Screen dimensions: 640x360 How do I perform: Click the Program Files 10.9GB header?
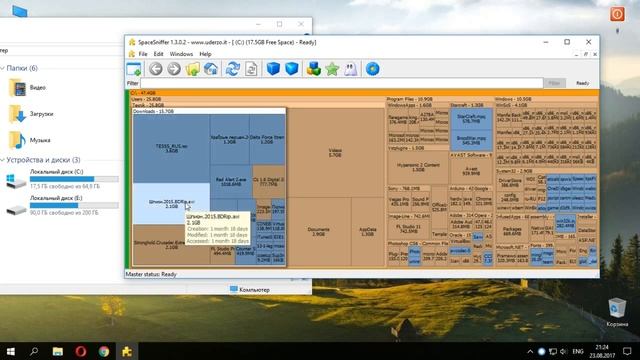[x=439, y=99]
